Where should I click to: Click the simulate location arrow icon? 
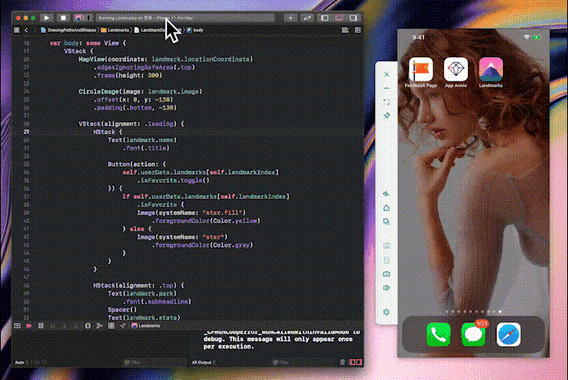click(x=123, y=326)
